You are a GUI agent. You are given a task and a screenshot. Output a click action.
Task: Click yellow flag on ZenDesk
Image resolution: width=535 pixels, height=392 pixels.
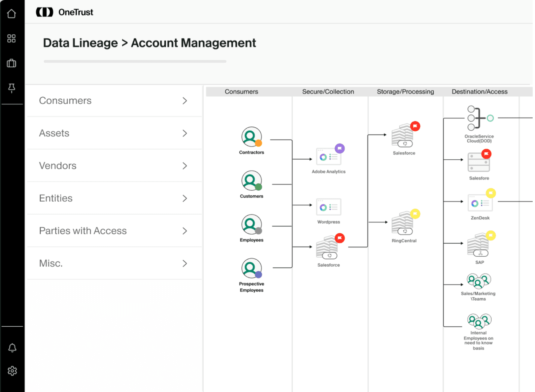pos(491,193)
